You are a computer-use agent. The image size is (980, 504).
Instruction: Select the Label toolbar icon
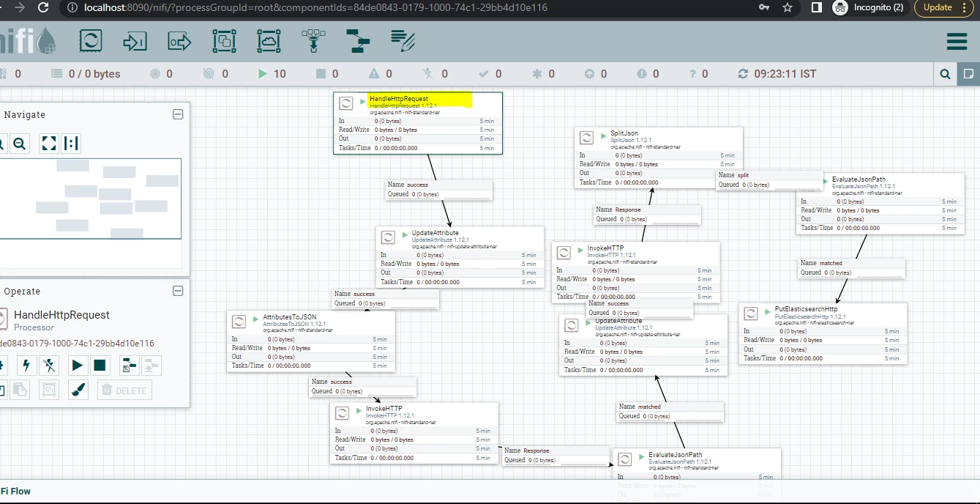pos(403,41)
